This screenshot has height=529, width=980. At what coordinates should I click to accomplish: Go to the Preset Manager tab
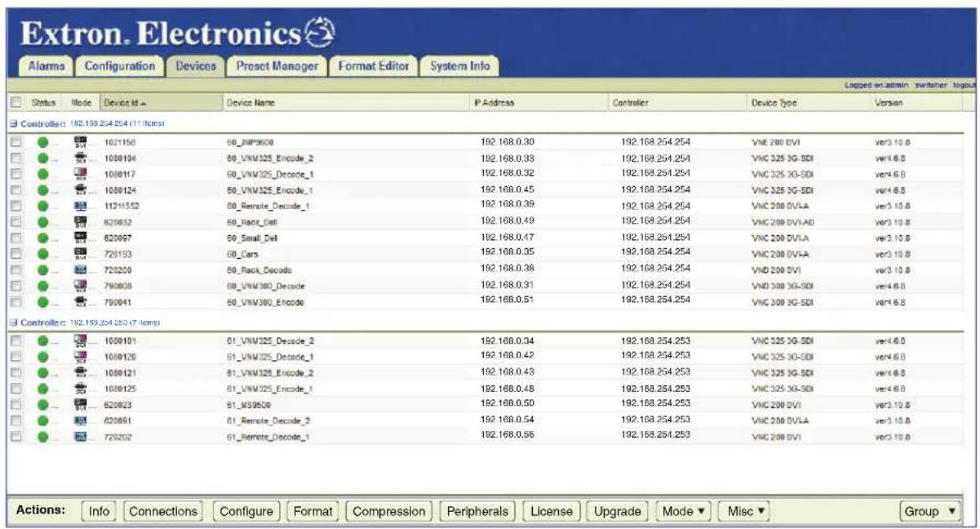tap(276, 67)
